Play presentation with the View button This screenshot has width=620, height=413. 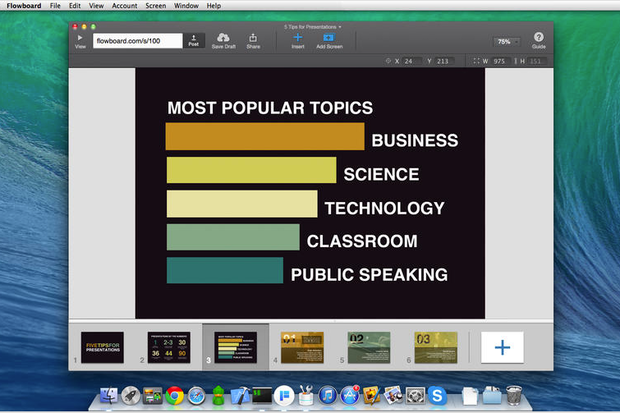[80, 41]
